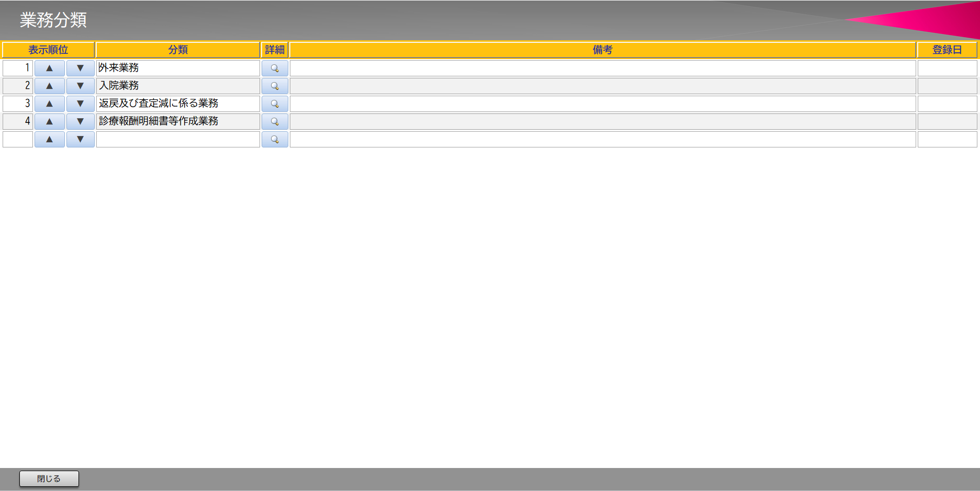Click the 登録日 column header
The image size is (980, 491).
[x=947, y=50]
